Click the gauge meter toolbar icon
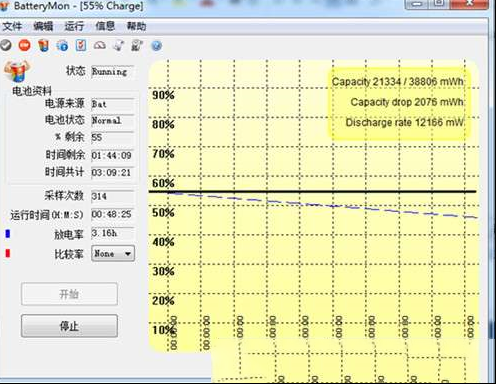The image size is (496, 384). pos(100,45)
